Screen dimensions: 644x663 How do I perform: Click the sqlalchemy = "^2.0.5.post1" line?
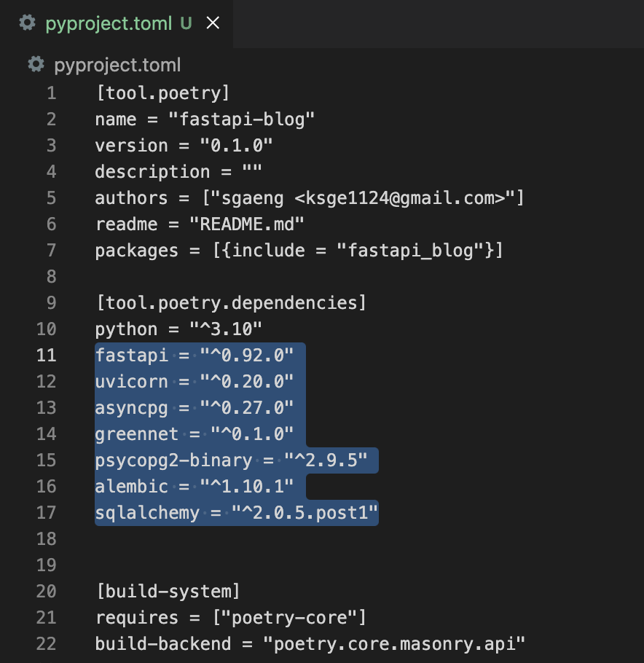(x=236, y=512)
